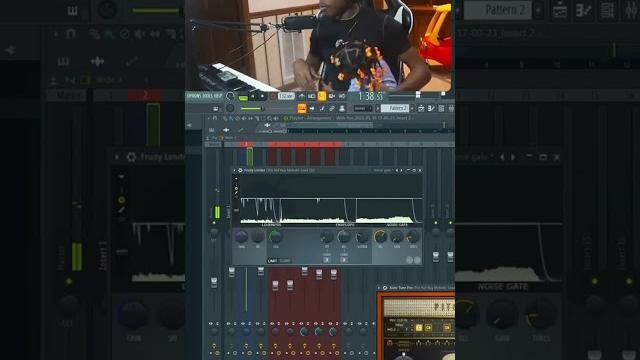Open the Mixer view icon
640x360 pixels.
pos(451,109)
